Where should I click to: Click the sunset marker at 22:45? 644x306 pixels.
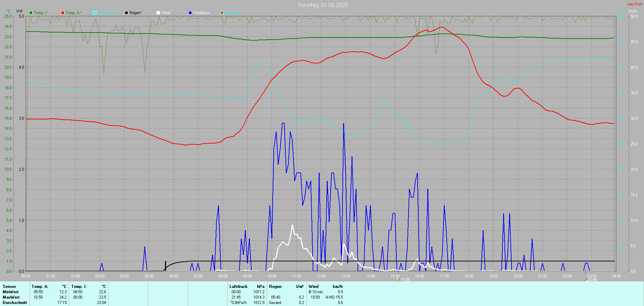click(x=585, y=279)
